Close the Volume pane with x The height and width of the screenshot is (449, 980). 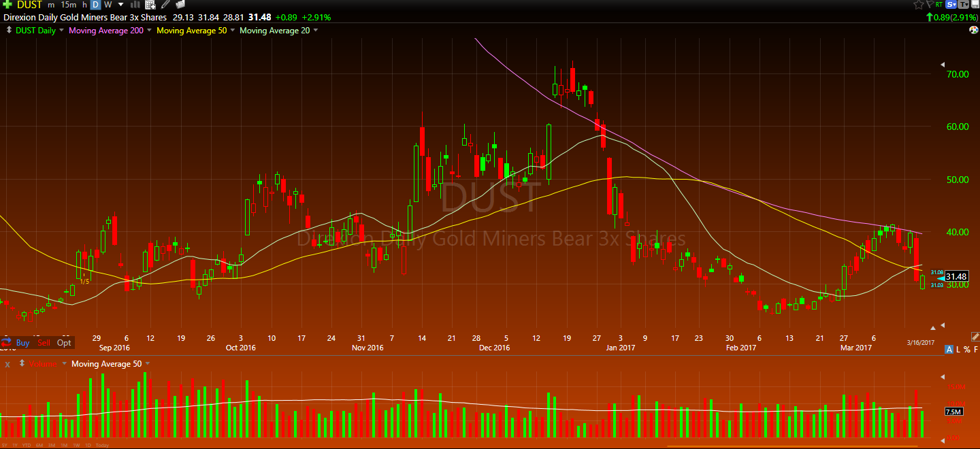point(7,364)
